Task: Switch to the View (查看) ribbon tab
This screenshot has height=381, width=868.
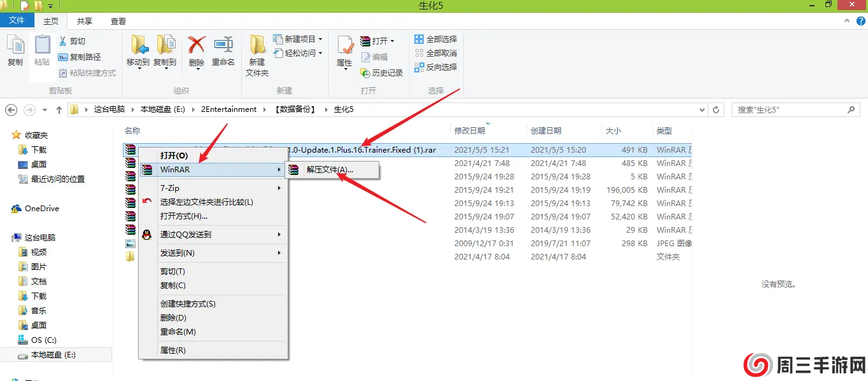Action: [118, 21]
